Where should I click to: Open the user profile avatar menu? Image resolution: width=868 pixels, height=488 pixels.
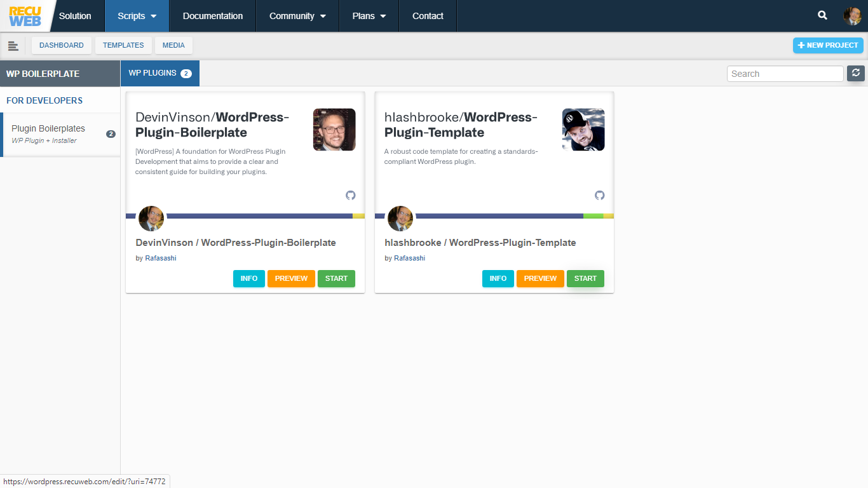coord(852,16)
